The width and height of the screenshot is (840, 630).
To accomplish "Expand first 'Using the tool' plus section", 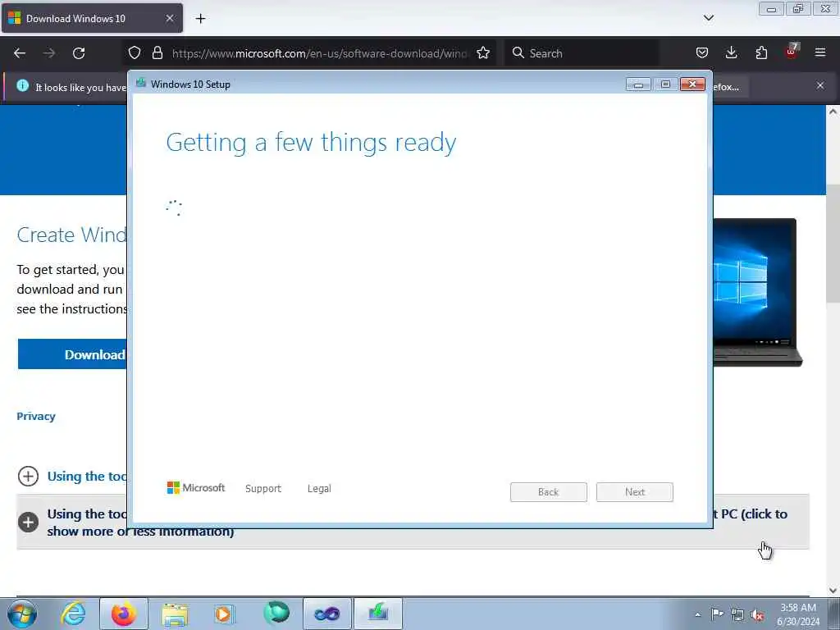I will [28, 477].
